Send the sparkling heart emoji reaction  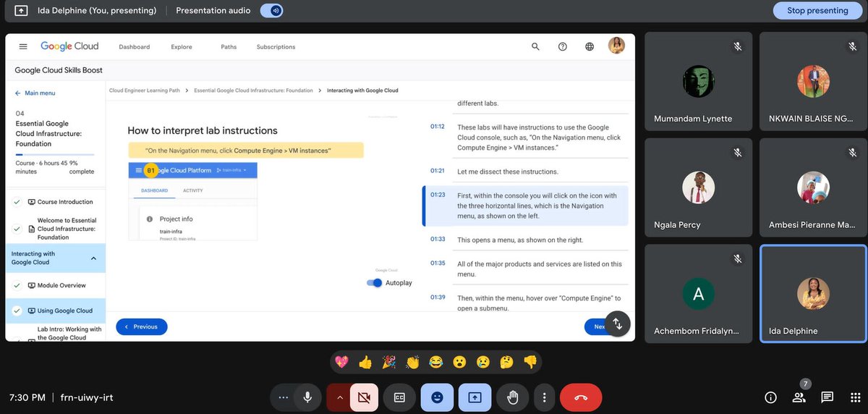click(x=343, y=362)
